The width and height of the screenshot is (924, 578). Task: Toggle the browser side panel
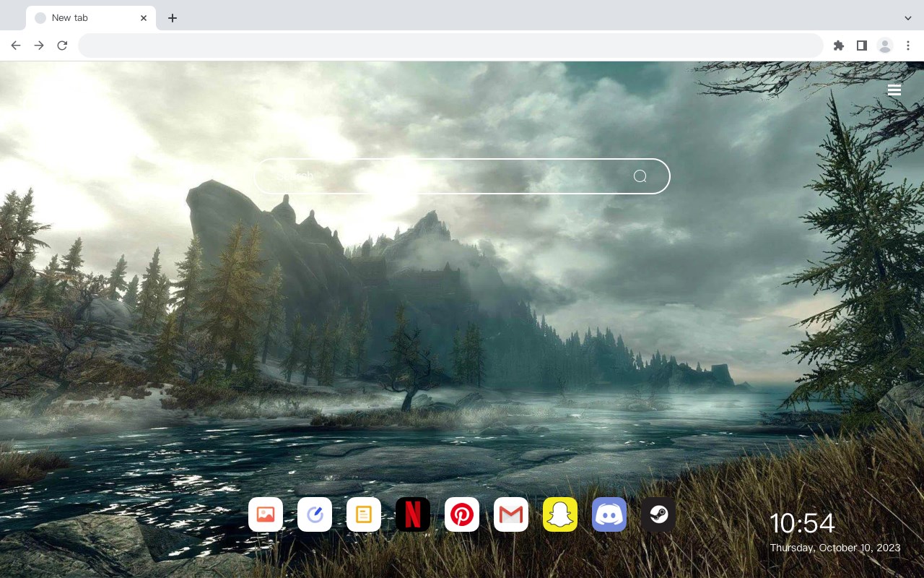click(x=861, y=46)
